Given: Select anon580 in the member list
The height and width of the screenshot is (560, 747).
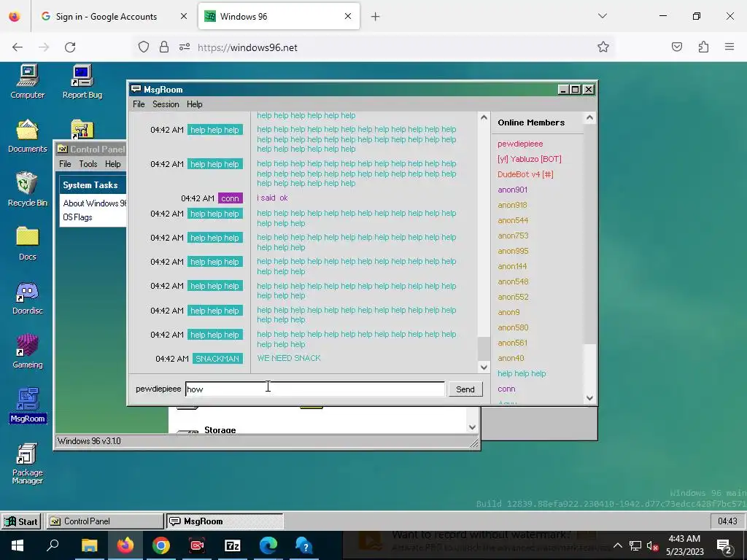Looking at the screenshot, I should (x=513, y=327).
